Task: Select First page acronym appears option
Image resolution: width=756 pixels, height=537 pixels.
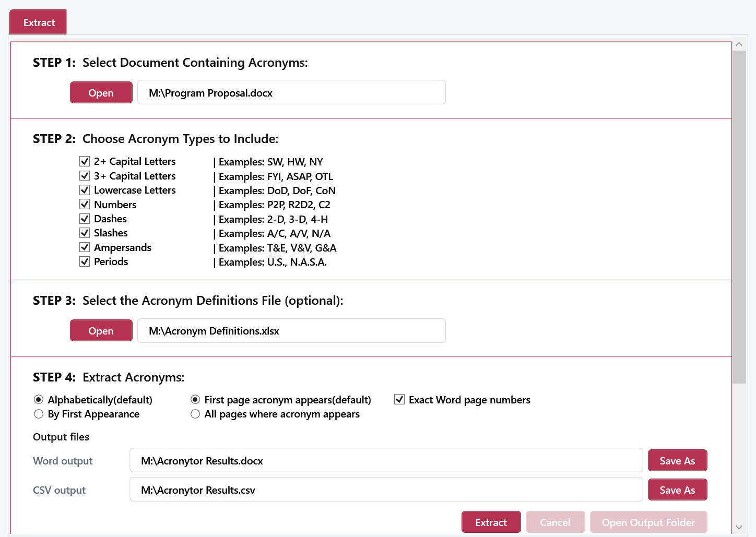Action: click(x=195, y=400)
